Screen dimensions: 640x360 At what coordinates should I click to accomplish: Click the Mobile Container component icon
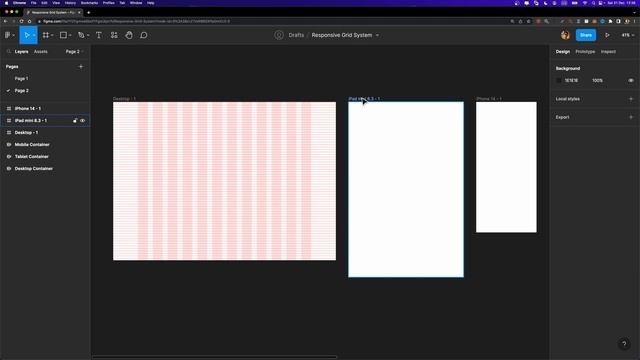(9, 144)
